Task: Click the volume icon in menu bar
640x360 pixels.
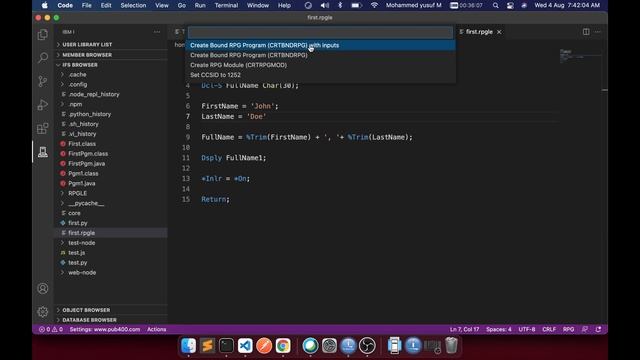Action: [324, 5]
